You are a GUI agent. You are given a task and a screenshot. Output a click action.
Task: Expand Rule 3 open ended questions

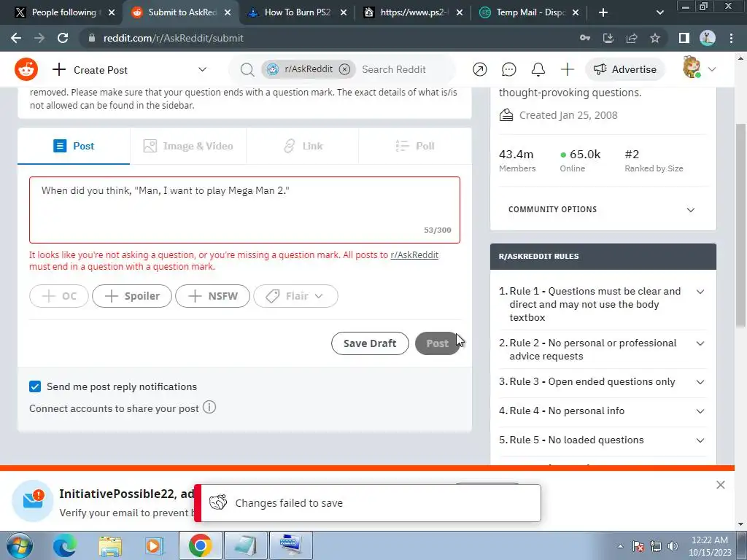(700, 382)
